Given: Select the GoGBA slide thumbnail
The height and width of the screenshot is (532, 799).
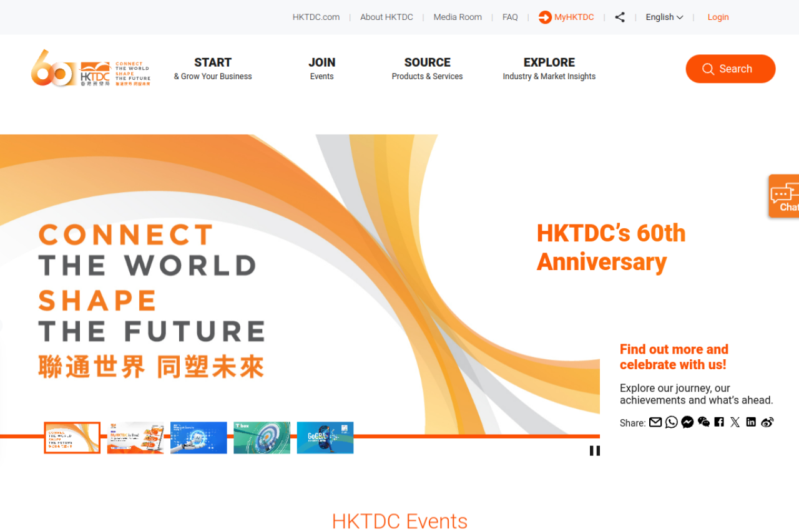Looking at the screenshot, I should click(x=325, y=438).
